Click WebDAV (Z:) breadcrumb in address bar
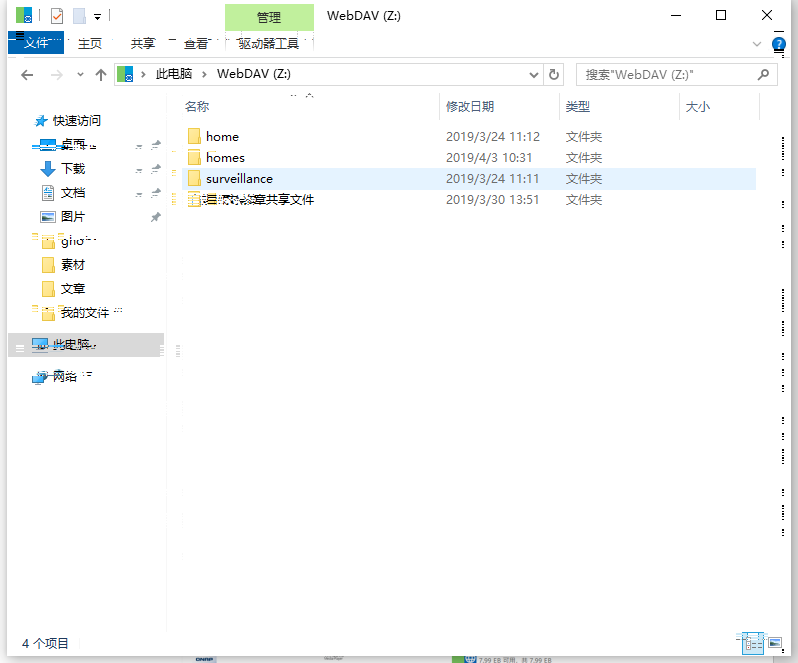Image resolution: width=798 pixels, height=663 pixels. (x=253, y=74)
